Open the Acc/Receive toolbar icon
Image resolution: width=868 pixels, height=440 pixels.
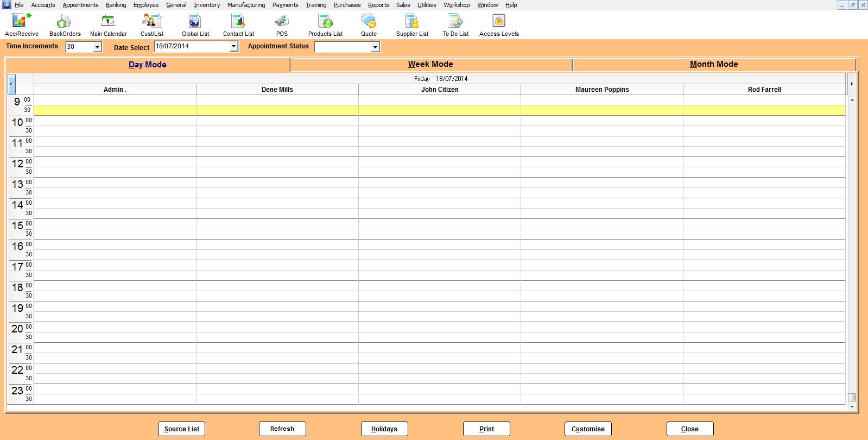point(22,25)
